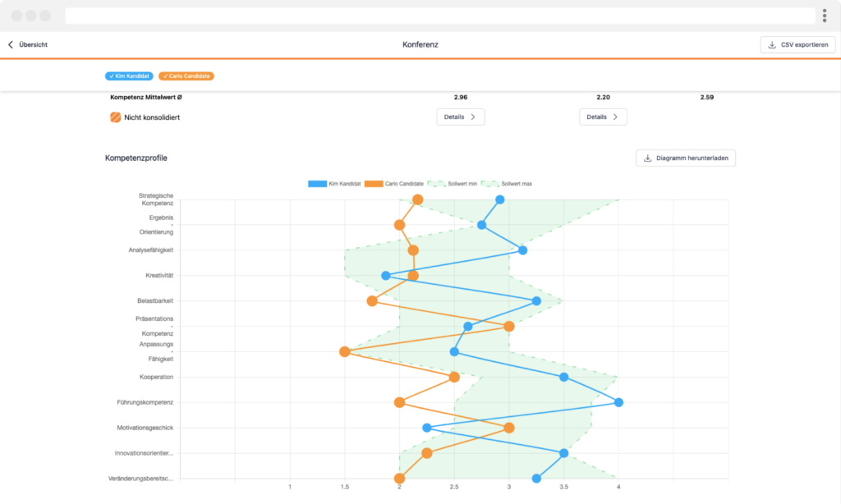Open browser three-dot menu

[825, 16]
